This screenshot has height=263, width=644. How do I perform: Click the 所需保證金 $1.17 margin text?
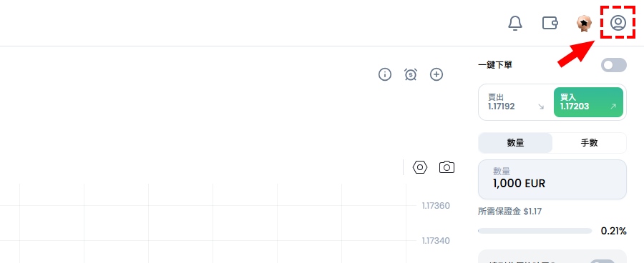[x=509, y=212]
